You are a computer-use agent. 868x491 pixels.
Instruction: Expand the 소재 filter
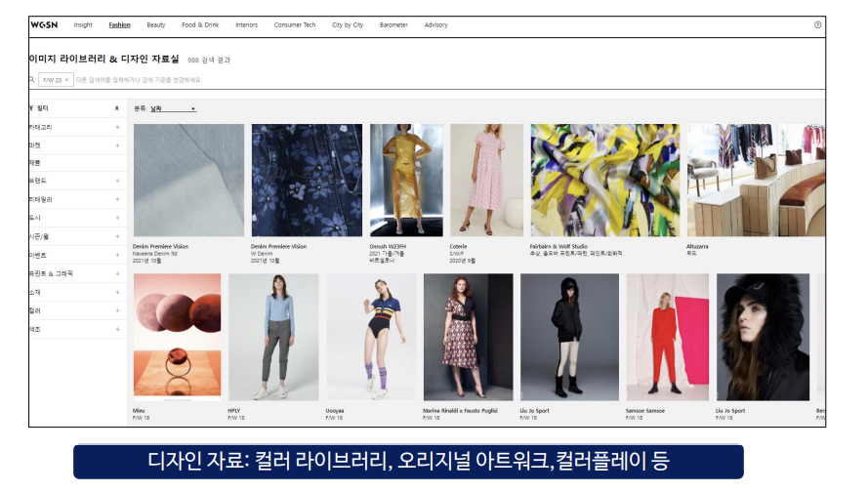pyautogui.click(x=117, y=292)
